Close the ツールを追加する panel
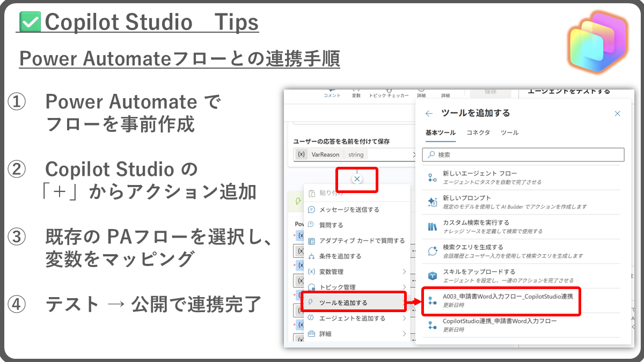Viewport: 644px width, 362px height. click(x=617, y=114)
